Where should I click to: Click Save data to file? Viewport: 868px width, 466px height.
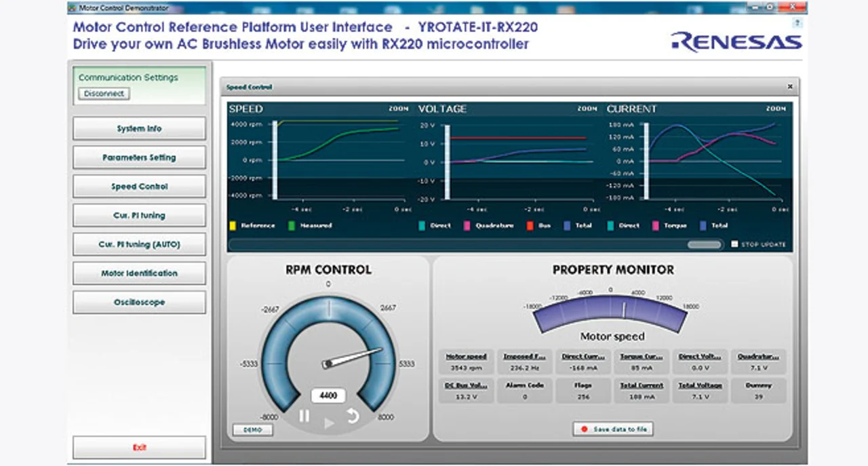click(613, 429)
